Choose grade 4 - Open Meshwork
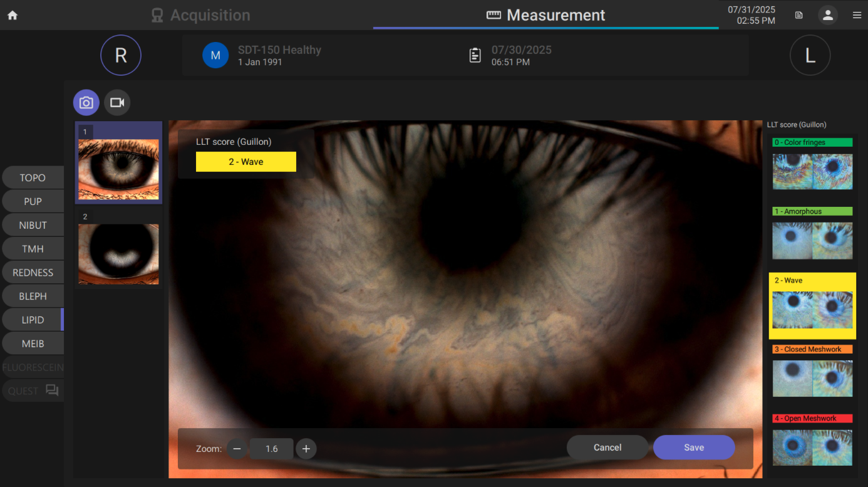The image size is (868, 487). (x=812, y=440)
